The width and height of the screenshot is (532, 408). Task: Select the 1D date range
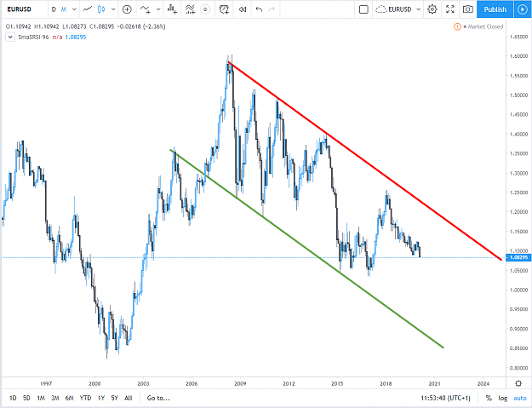tap(13, 398)
